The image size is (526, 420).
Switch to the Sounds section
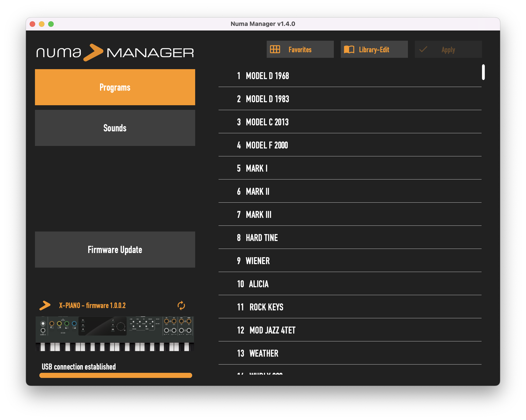coord(115,128)
